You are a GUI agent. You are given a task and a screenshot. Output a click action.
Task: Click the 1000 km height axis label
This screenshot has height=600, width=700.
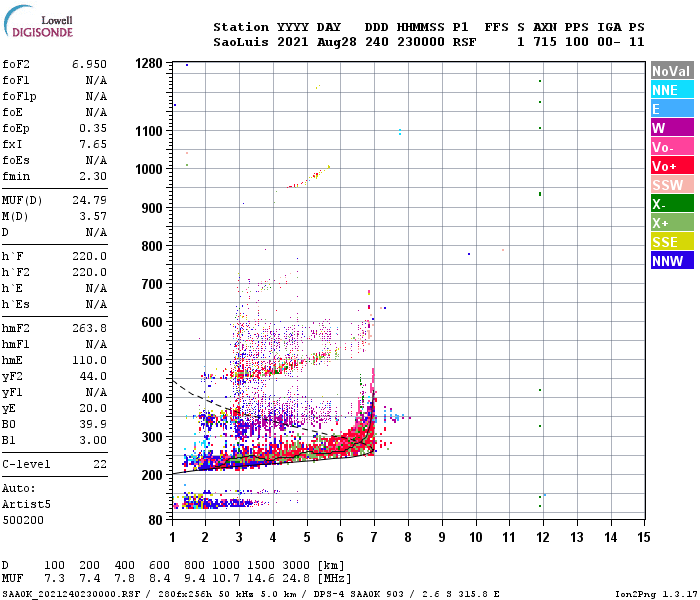(149, 169)
